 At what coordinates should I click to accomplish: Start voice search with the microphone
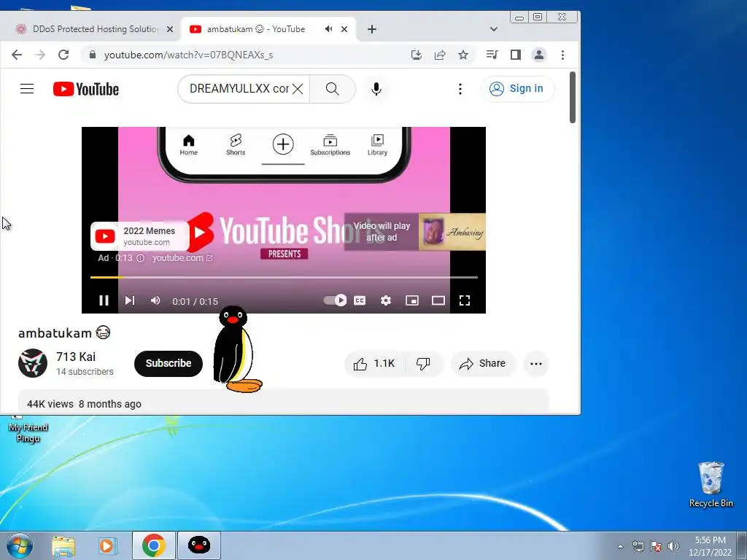pos(376,88)
